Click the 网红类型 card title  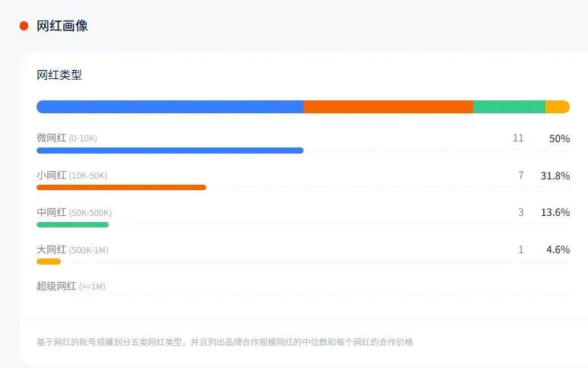coord(59,75)
